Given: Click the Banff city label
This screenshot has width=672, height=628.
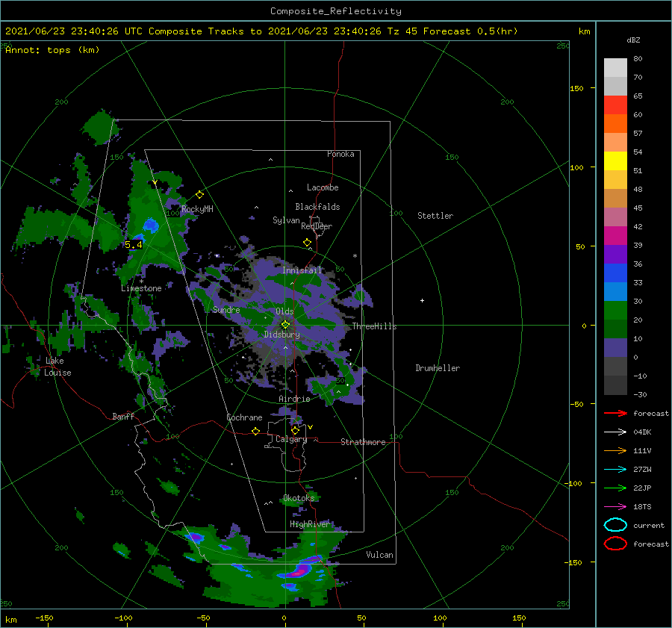Looking at the screenshot, I should [x=123, y=416].
